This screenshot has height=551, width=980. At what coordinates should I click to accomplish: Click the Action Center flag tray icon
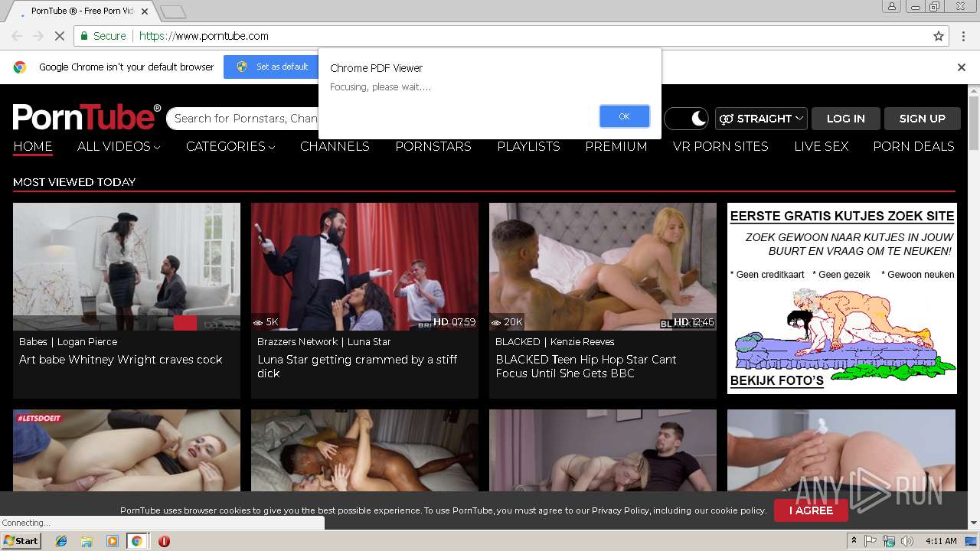click(x=871, y=541)
